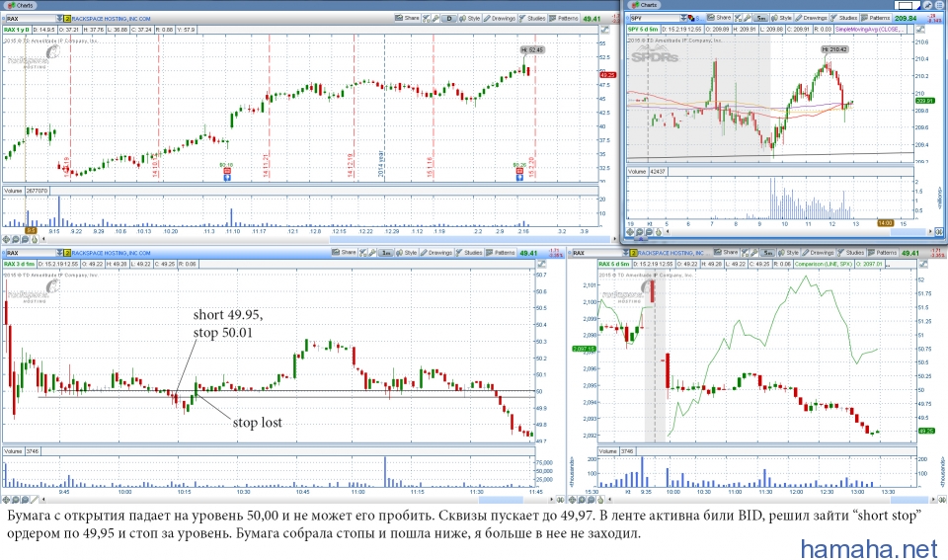Click zoom-in magnifier icon below top chart

[x=17, y=239]
